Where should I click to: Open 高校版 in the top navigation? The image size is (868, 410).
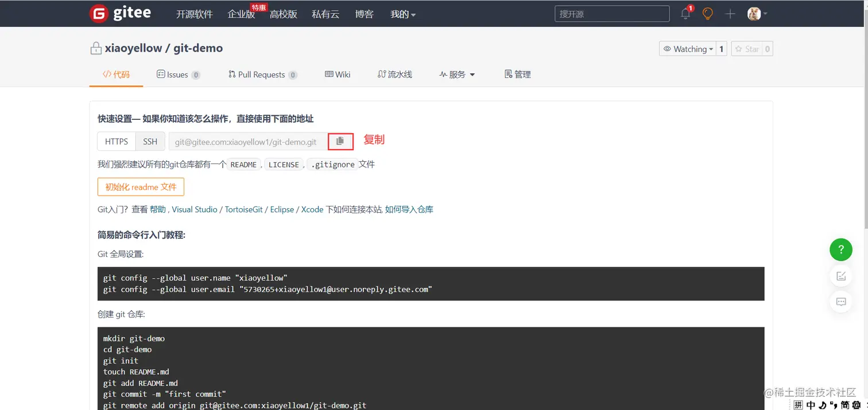[x=284, y=14]
